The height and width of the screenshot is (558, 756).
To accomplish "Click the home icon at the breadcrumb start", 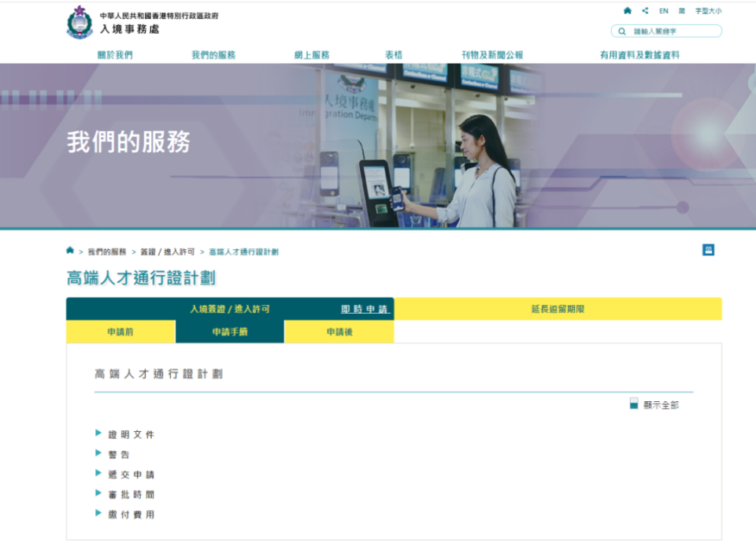I will pos(70,252).
